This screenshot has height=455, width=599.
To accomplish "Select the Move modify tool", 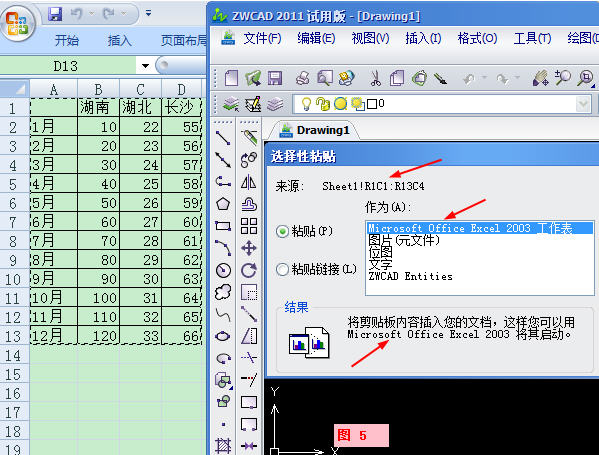I will [x=249, y=248].
